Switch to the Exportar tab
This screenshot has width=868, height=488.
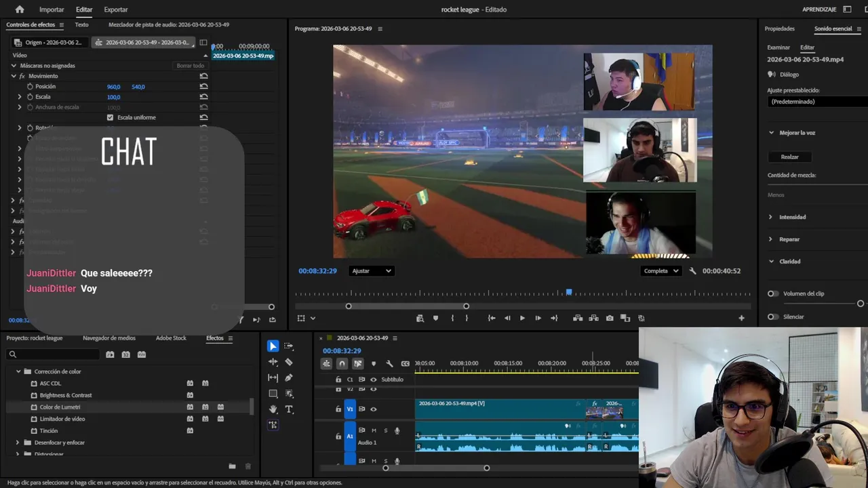tap(116, 9)
